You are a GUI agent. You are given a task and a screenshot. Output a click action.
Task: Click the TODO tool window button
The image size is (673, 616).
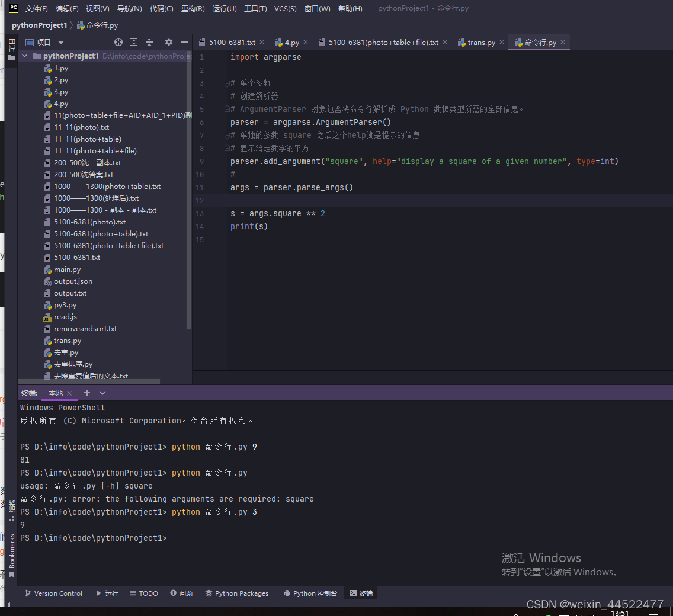click(x=143, y=593)
